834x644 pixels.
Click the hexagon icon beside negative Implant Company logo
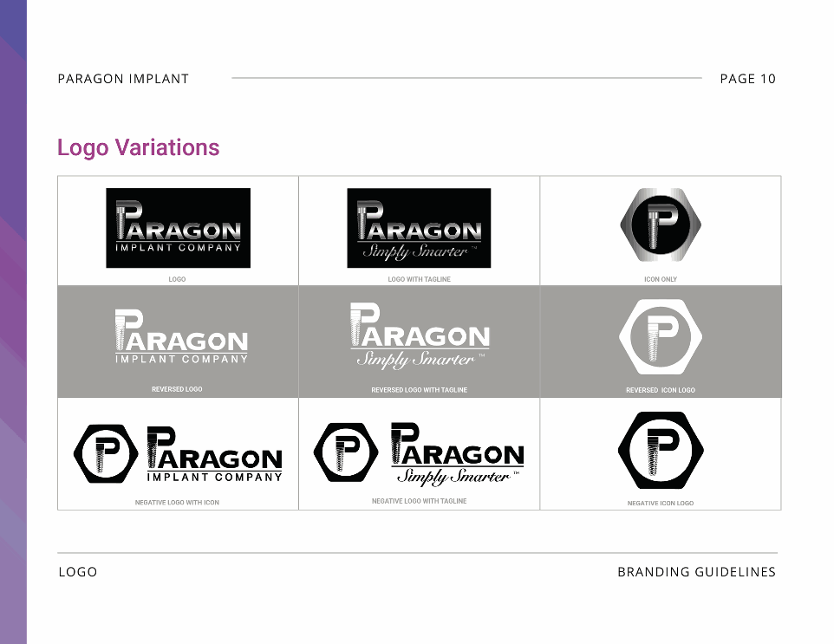pyautogui.click(x=106, y=452)
